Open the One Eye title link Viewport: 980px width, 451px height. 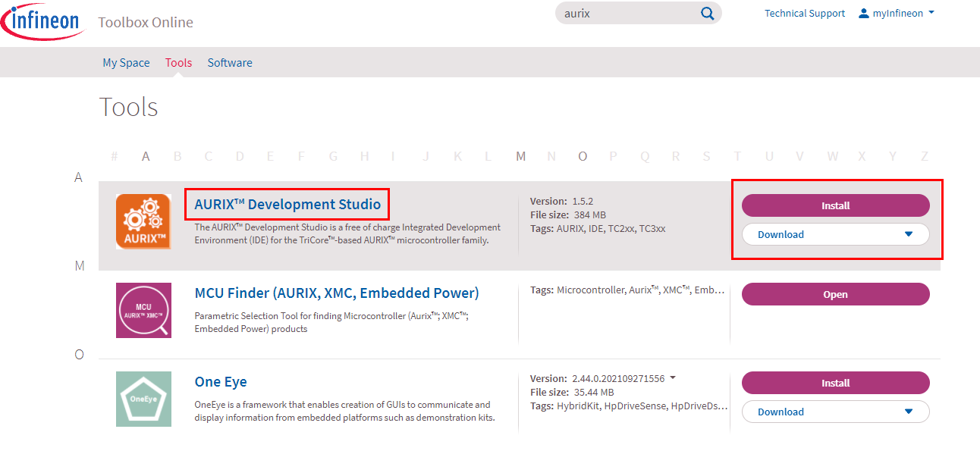(221, 381)
